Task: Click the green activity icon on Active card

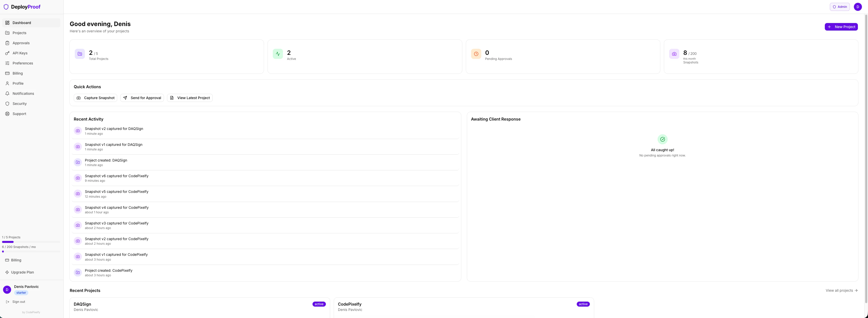Action: pyautogui.click(x=278, y=54)
